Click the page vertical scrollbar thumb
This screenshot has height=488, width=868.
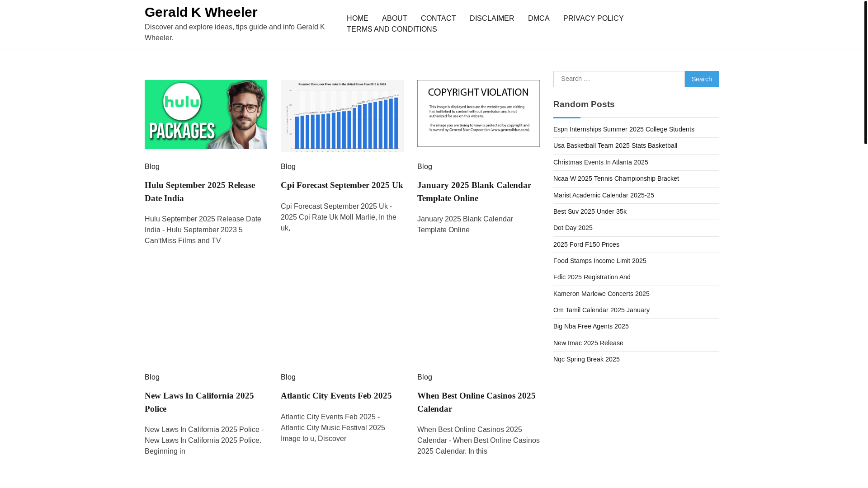click(865, 72)
